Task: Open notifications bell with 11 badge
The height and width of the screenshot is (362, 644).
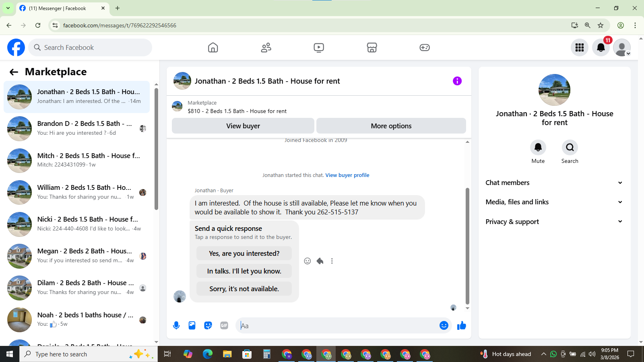Action: [x=601, y=47]
